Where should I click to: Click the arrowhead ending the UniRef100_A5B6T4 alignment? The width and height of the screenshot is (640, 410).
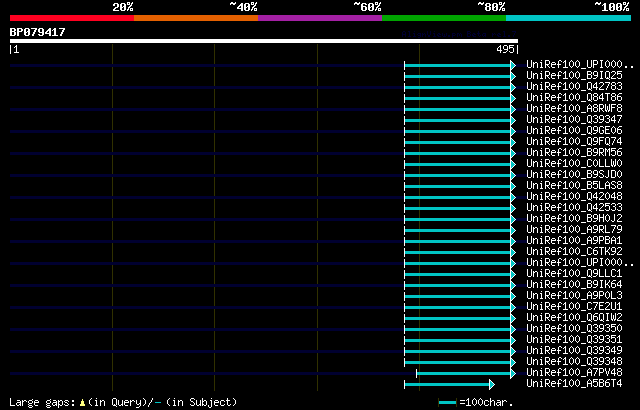(x=492, y=384)
